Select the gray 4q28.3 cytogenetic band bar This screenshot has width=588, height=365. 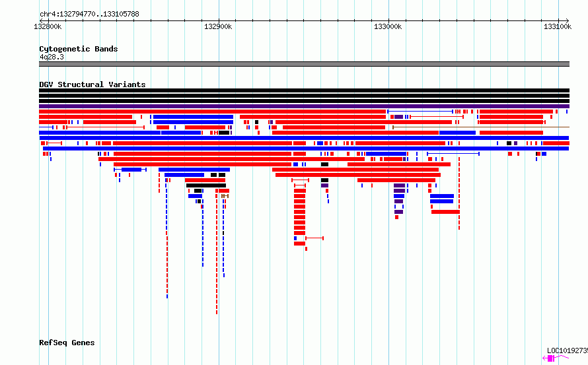tap(304, 64)
